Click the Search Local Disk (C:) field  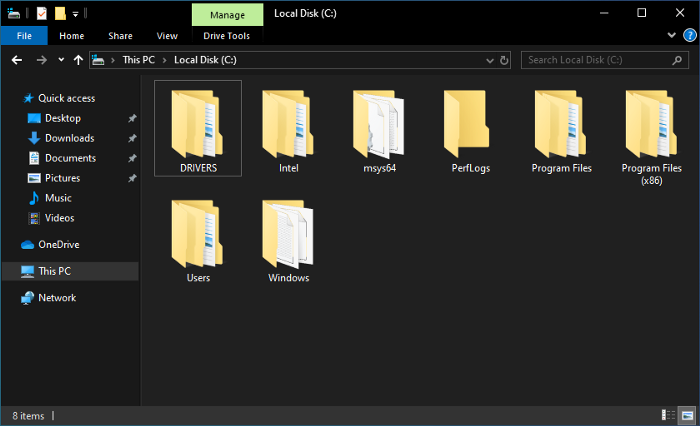point(596,60)
